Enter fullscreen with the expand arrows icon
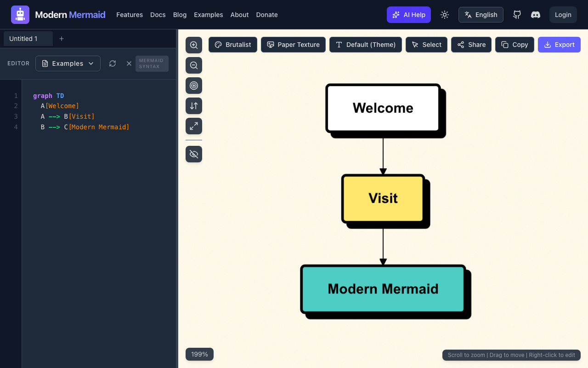This screenshot has height=368, width=588. pyautogui.click(x=194, y=126)
